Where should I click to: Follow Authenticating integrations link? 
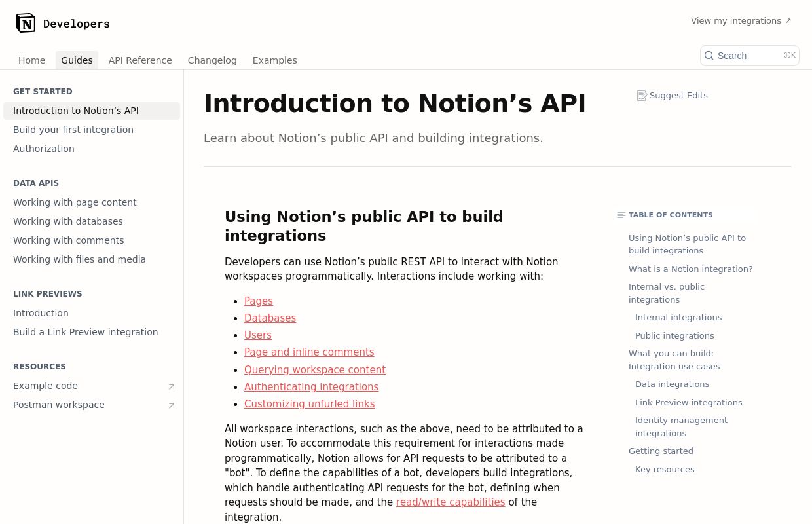[311, 387]
